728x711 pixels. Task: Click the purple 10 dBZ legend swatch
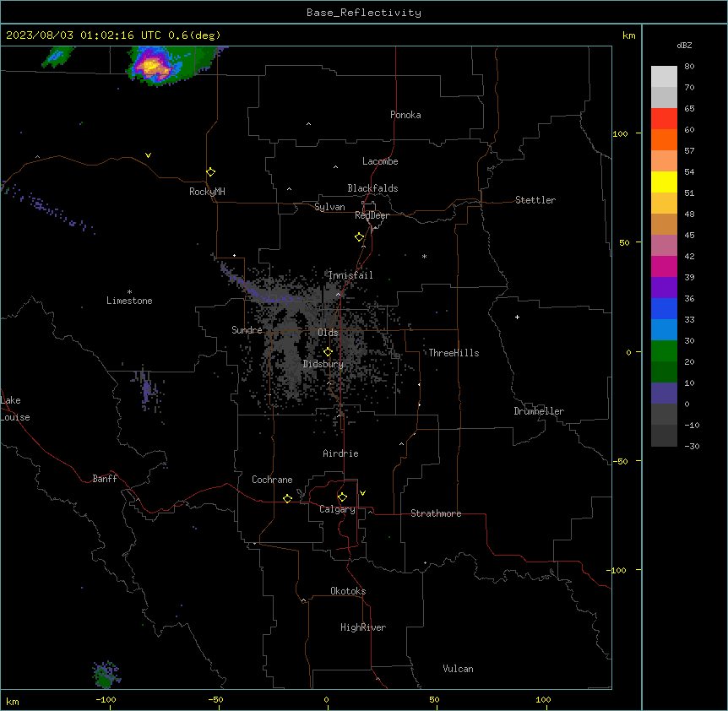coord(664,393)
